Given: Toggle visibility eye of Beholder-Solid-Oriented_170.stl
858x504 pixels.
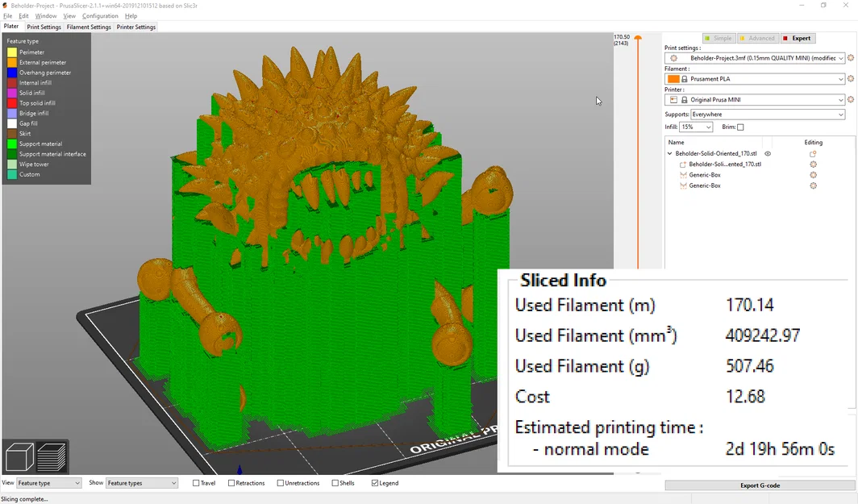Looking at the screenshot, I should (x=768, y=154).
